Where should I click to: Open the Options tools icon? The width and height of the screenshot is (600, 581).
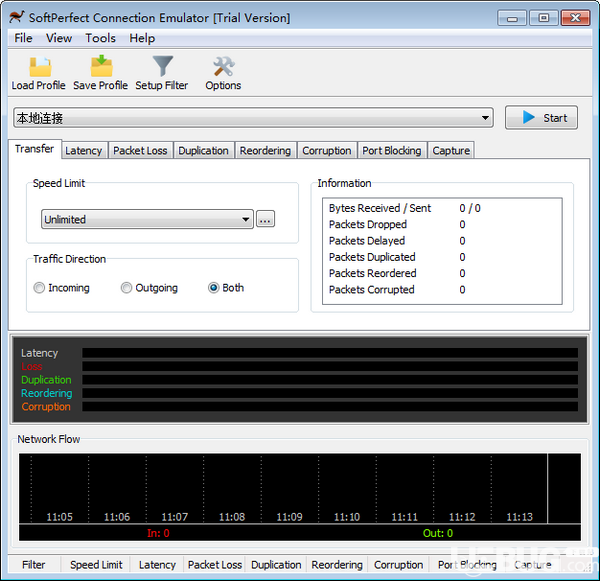(x=224, y=67)
